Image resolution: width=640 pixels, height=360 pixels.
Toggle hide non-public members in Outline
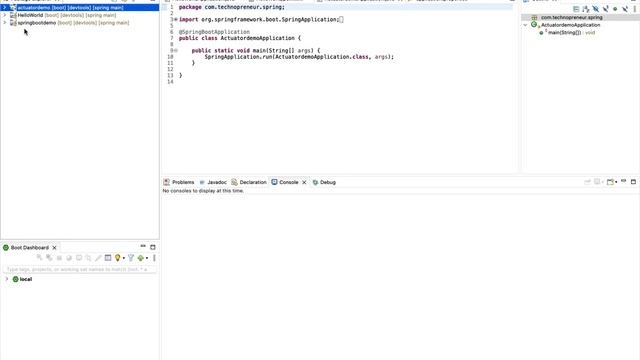coord(615,9)
